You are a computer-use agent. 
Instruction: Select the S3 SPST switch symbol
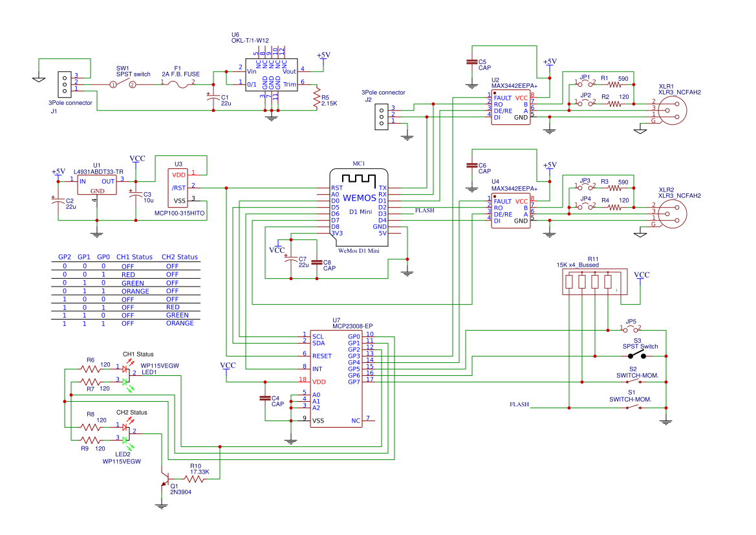[x=637, y=355]
